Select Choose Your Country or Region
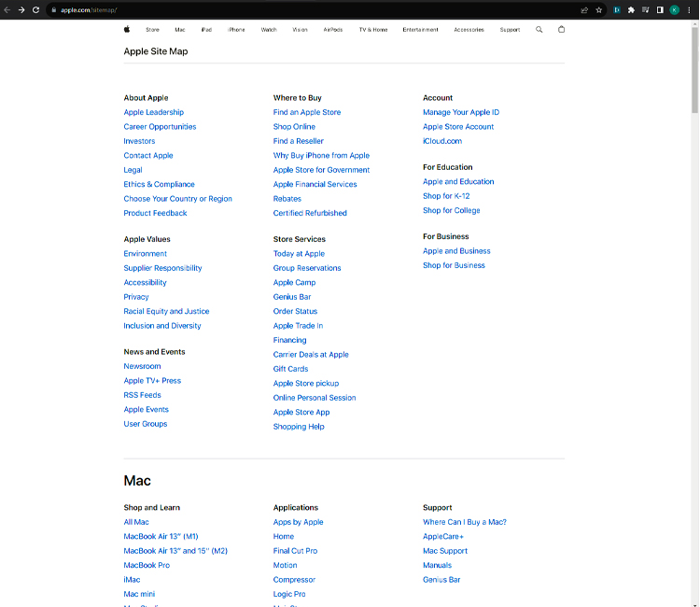This screenshot has height=607, width=700. click(177, 199)
